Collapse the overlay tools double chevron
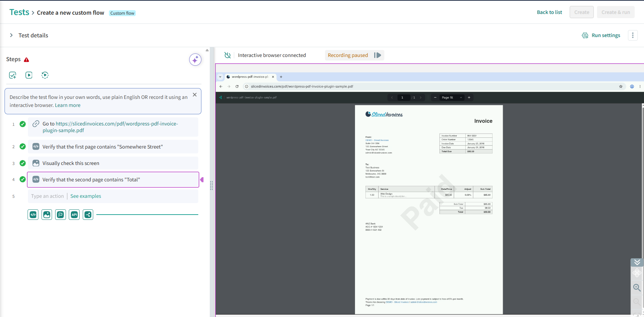Viewport: 644px width, 317px height. pos(637,262)
